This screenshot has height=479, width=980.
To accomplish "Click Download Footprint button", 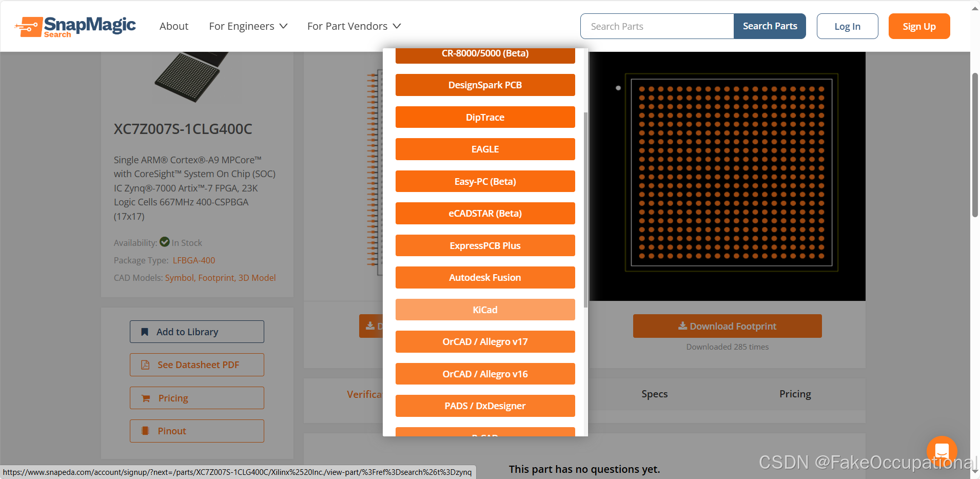I will [728, 326].
